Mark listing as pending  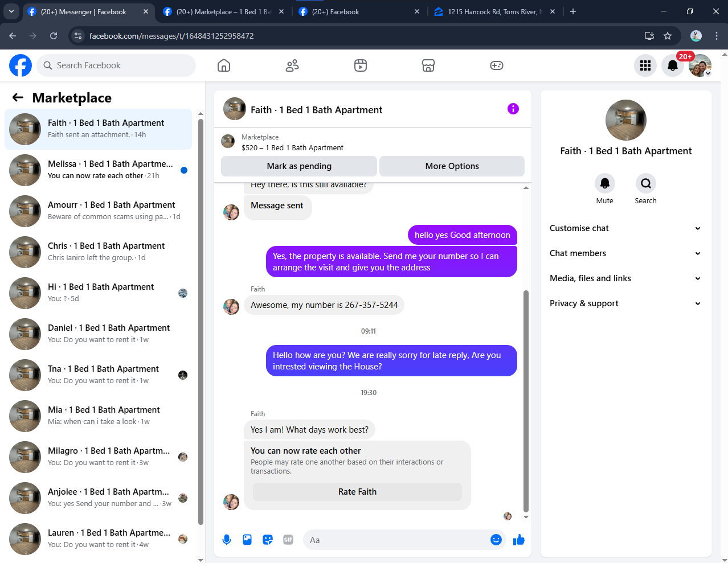coord(299,166)
